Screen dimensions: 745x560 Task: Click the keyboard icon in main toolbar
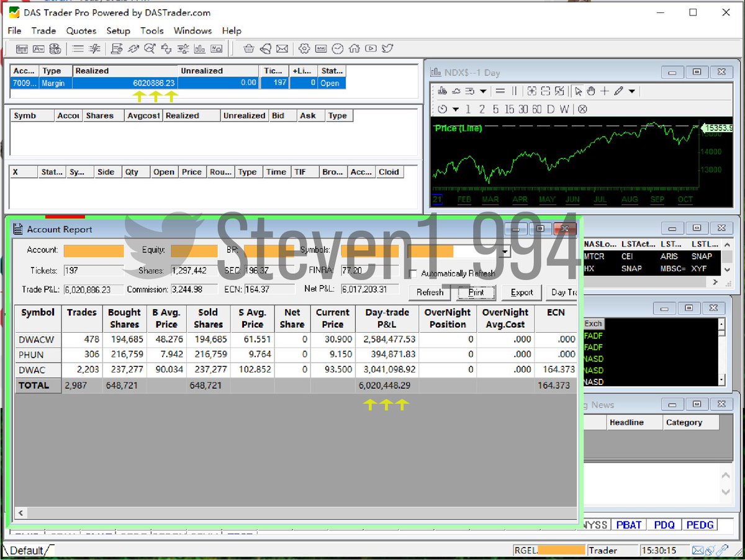tap(321, 48)
